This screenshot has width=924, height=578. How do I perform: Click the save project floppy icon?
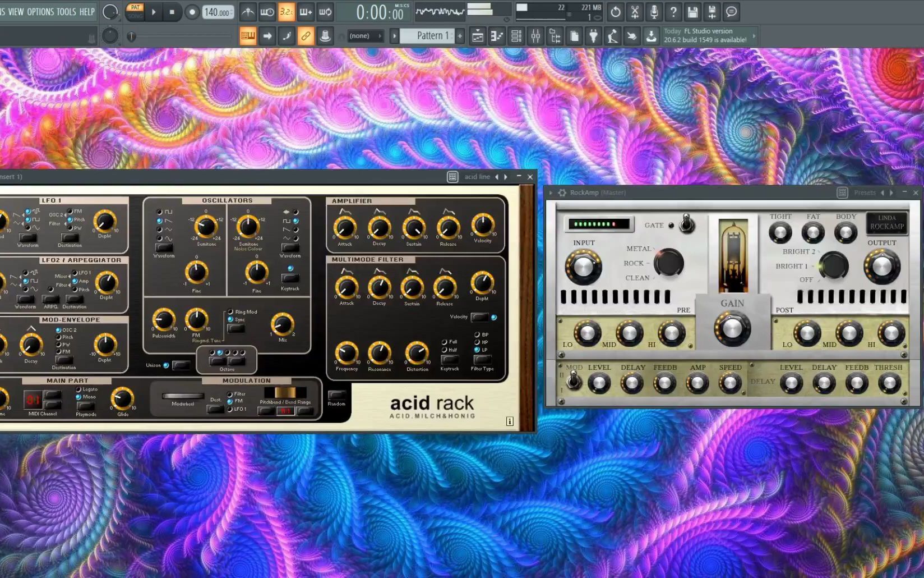point(692,12)
